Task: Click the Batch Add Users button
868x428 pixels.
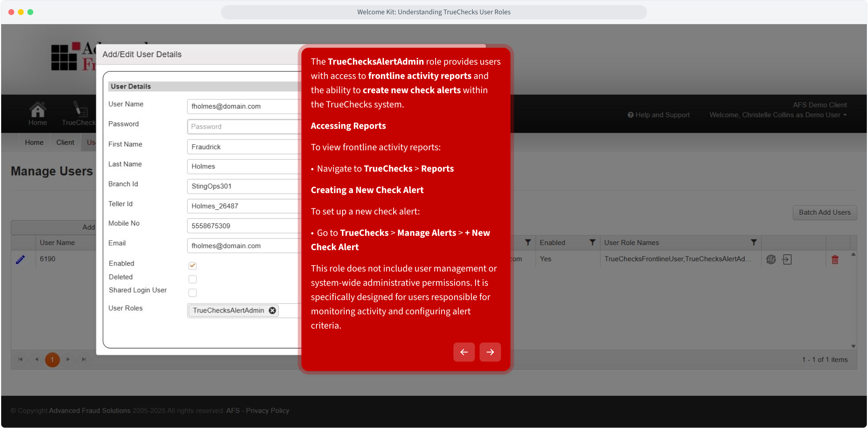Action: (x=825, y=212)
